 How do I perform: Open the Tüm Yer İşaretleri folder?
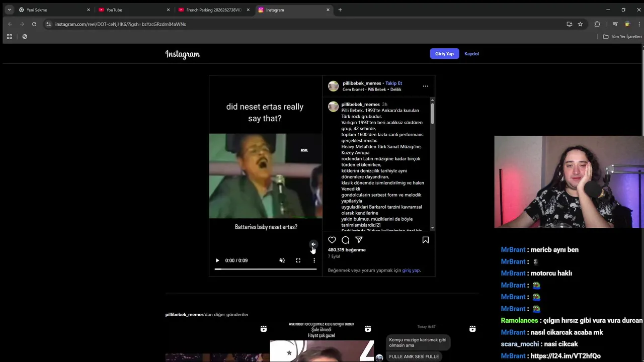tap(622, 36)
